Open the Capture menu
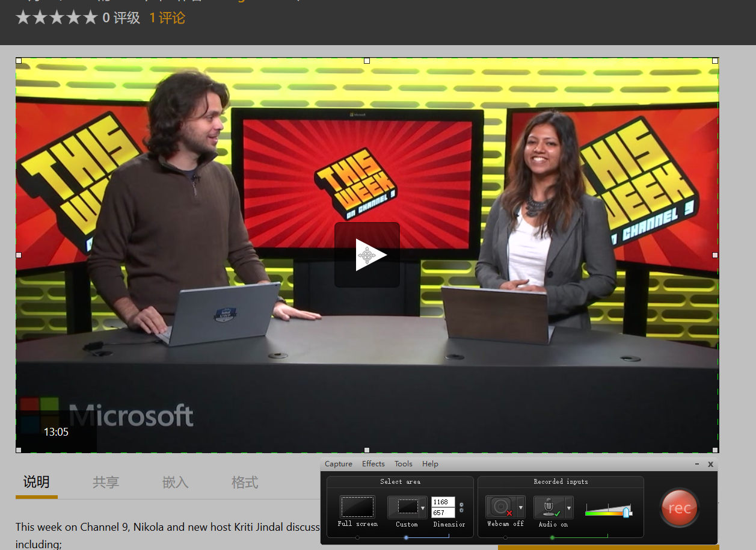Image resolution: width=756 pixels, height=550 pixels. tap(339, 464)
